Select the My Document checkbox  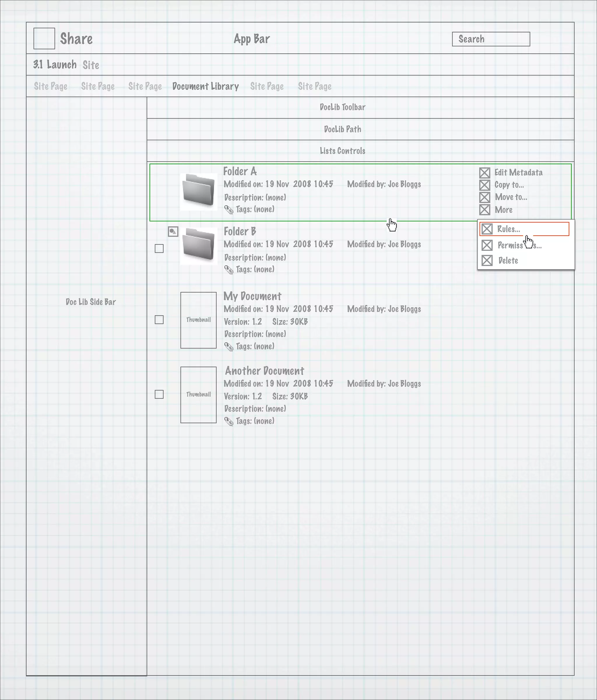tap(159, 320)
